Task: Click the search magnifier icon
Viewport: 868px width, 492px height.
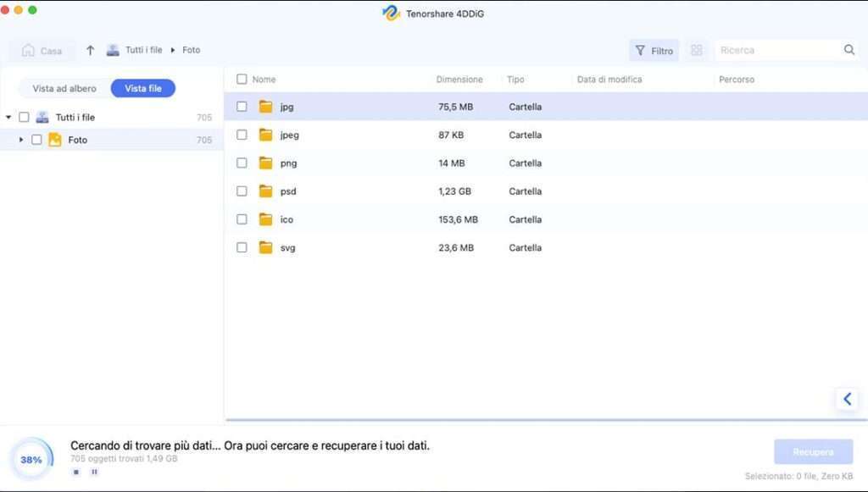Action: click(849, 50)
